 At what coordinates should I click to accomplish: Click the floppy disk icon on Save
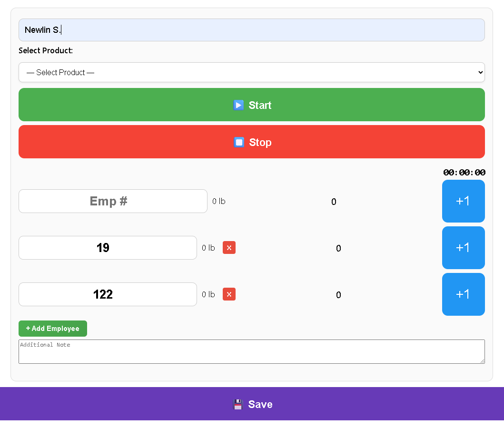(238, 404)
